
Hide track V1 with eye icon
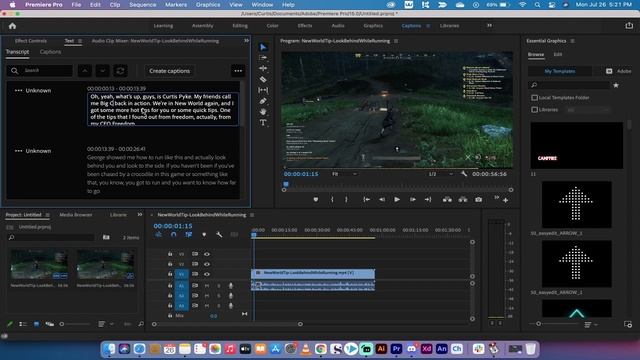click(x=207, y=274)
